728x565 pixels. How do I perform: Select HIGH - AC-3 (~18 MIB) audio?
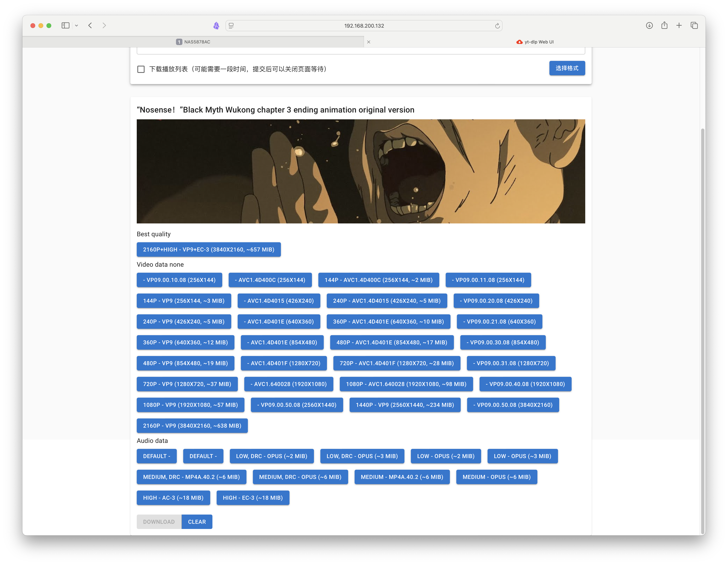(x=173, y=498)
